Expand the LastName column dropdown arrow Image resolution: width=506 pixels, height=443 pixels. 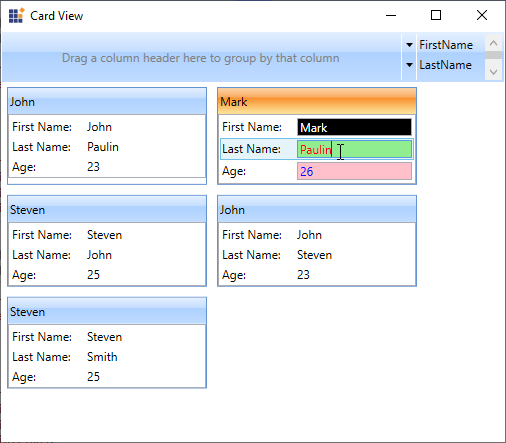[x=409, y=65]
